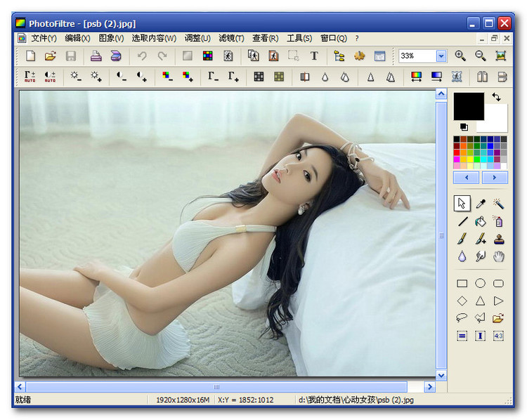
Task: Select the Ellipse selection shape
Action: click(x=481, y=284)
